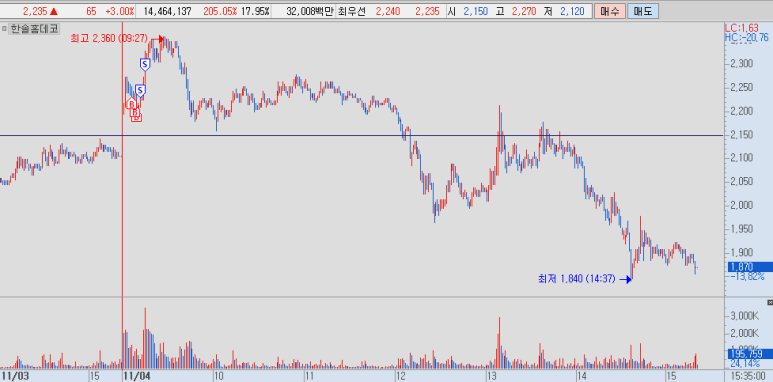Close the volume panel with the small x icon
Viewport: 773px width, 382px height.
(770, 302)
